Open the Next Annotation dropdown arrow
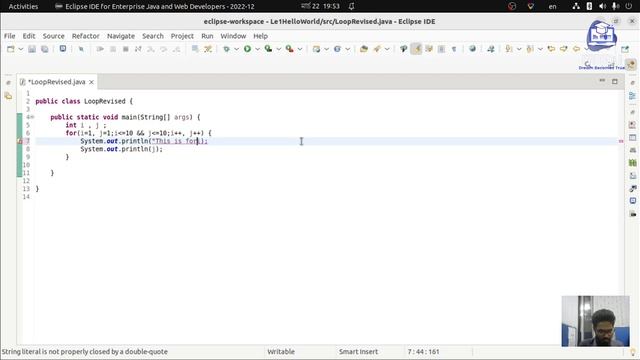The image size is (640, 360). pyautogui.click(x=519, y=49)
